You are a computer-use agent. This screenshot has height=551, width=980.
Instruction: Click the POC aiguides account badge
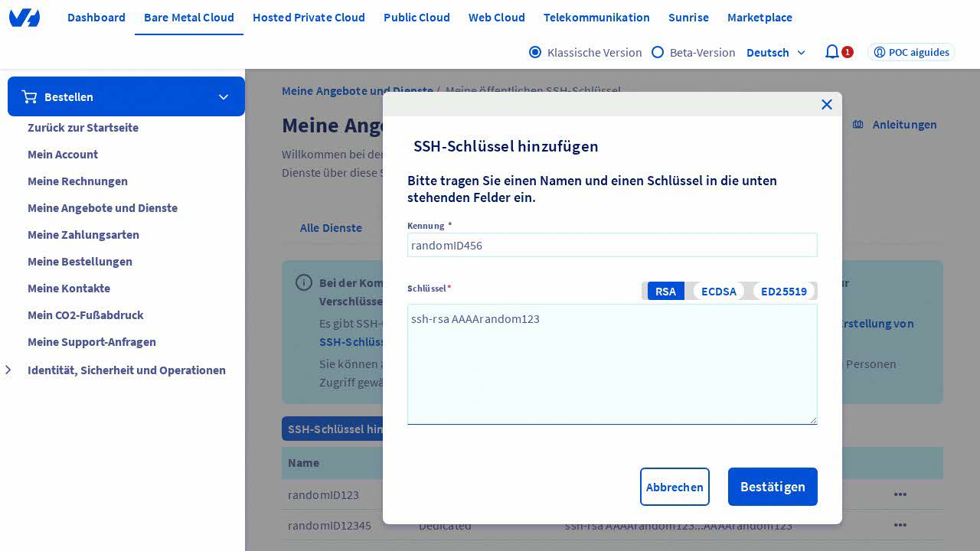(x=911, y=52)
